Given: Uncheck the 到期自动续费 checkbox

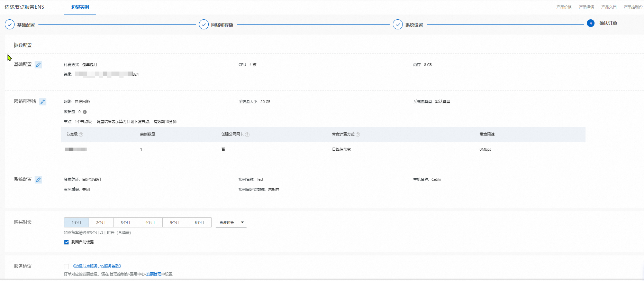Looking at the screenshot, I should click(66, 242).
